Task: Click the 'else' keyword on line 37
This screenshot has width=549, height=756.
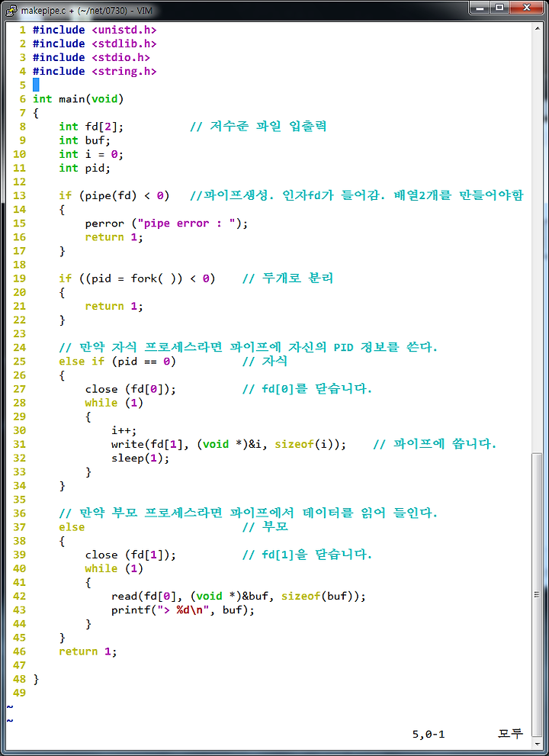Action: [x=72, y=527]
